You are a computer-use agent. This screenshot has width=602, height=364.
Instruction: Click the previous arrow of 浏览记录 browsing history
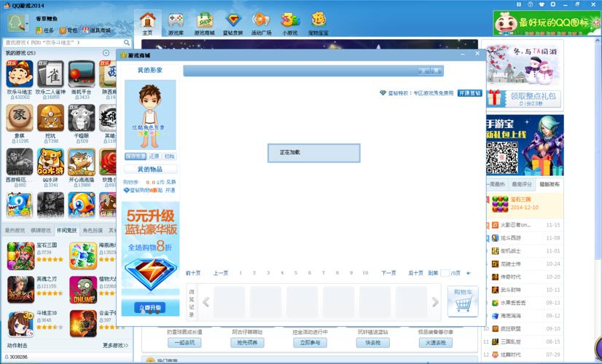pos(206,302)
